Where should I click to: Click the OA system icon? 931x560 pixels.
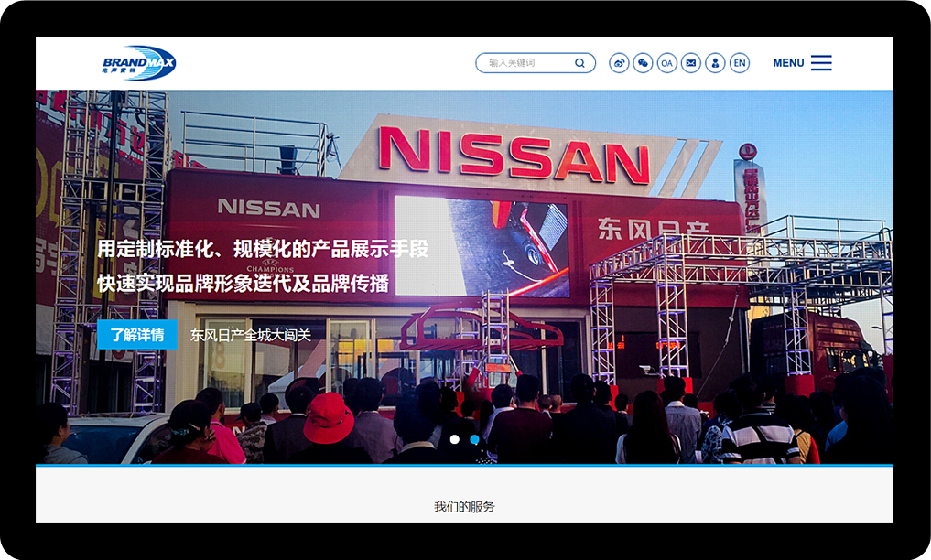[667, 63]
